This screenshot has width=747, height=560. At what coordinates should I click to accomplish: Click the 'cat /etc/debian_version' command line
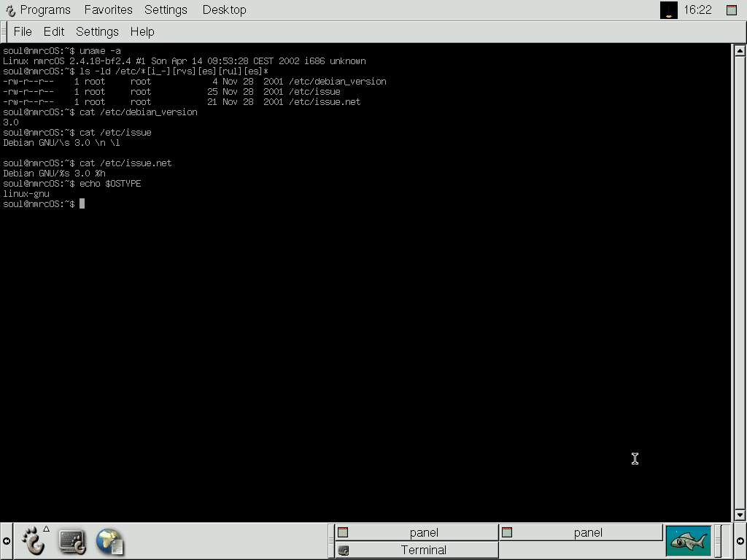(x=100, y=112)
